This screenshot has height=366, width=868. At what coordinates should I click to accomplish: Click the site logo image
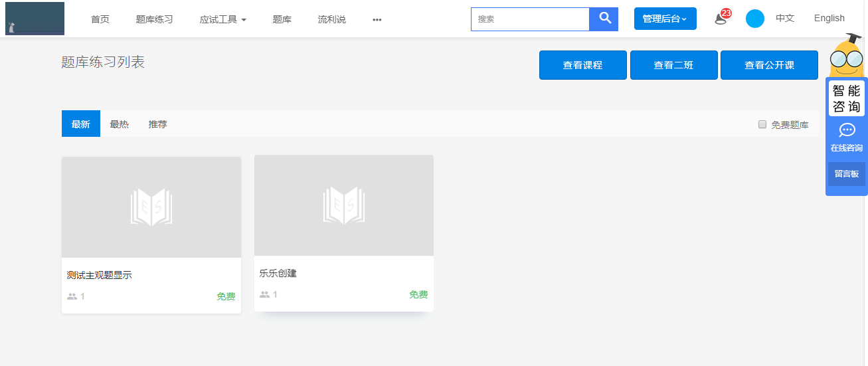[35, 19]
